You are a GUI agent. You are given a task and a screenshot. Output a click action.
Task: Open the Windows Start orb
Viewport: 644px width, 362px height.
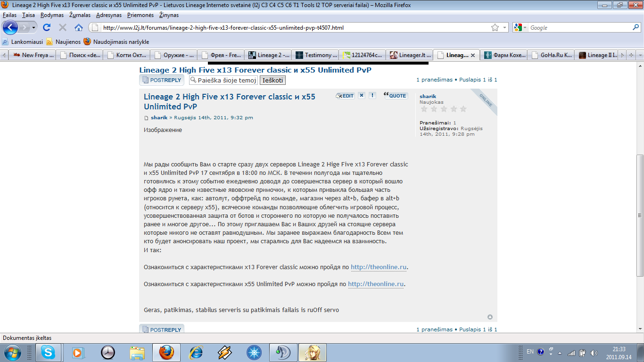(11, 352)
